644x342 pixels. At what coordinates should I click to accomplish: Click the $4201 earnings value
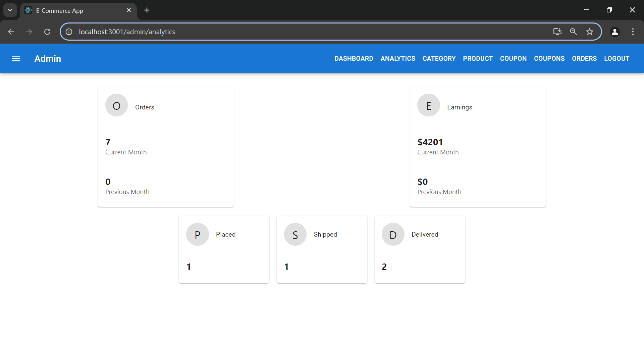[x=430, y=142]
